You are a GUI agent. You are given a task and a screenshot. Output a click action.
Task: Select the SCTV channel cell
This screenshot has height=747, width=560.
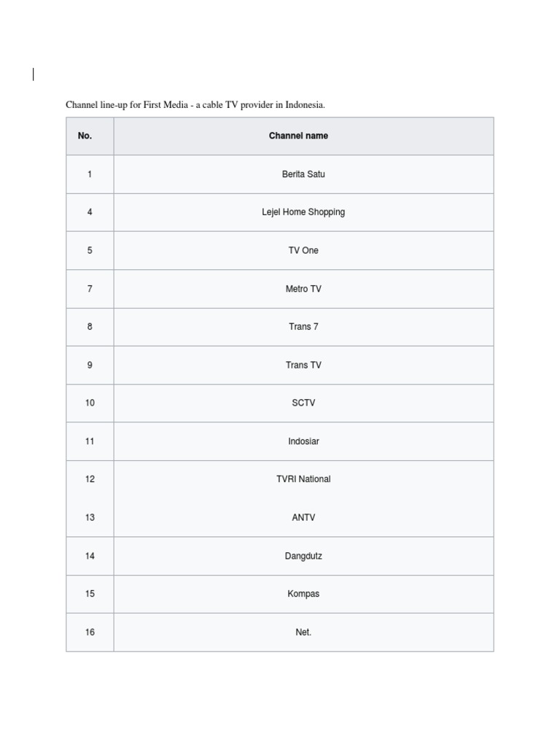point(303,403)
